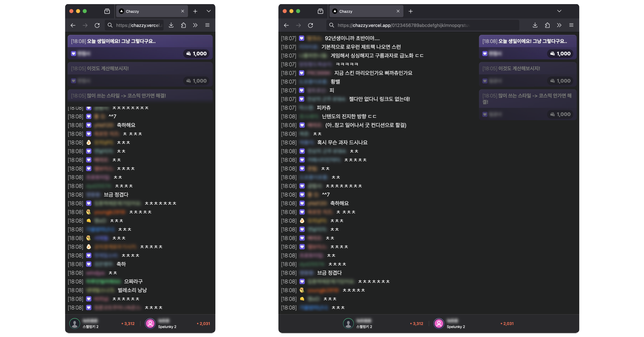Click the back arrow in the right window
644x337 pixels.
(x=286, y=25)
